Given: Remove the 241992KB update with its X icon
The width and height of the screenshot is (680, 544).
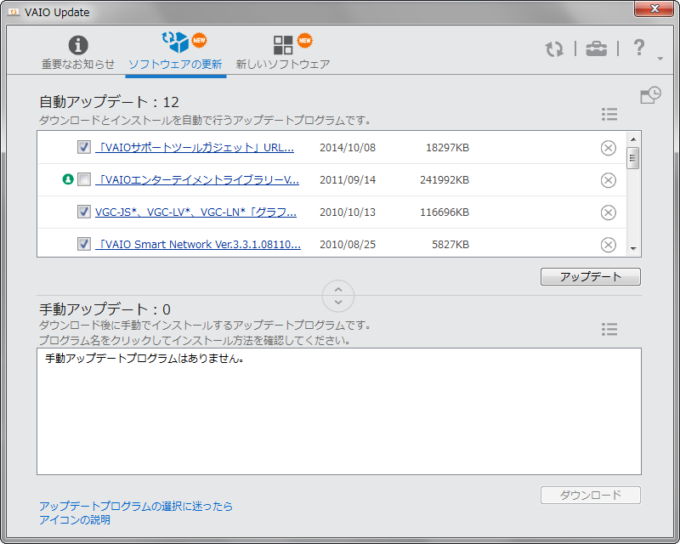Looking at the screenshot, I should click(608, 180).
